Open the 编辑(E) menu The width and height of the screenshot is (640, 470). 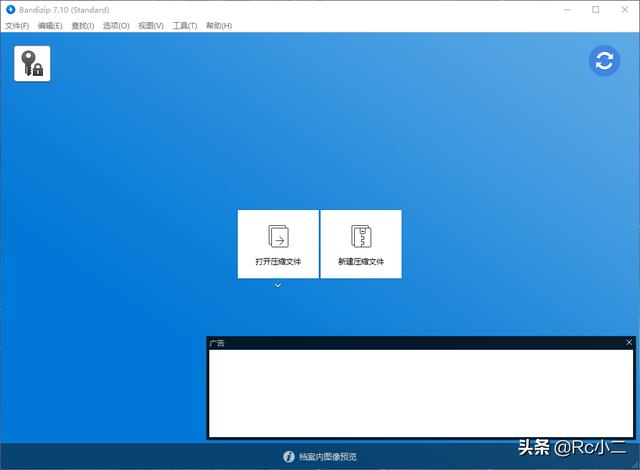[x=50, y=25]
